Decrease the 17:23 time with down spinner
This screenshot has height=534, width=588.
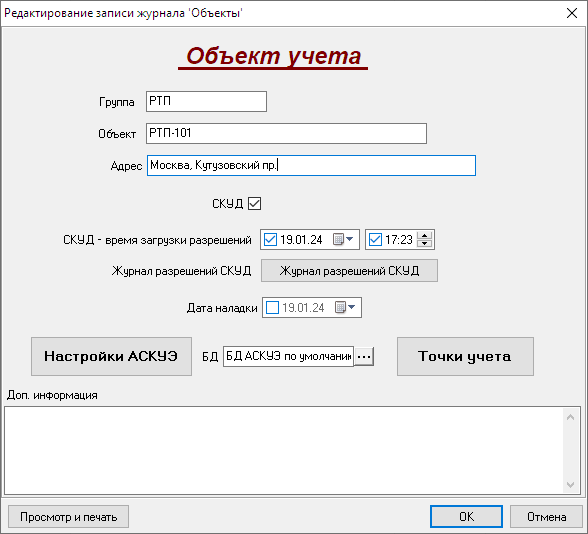424,243
